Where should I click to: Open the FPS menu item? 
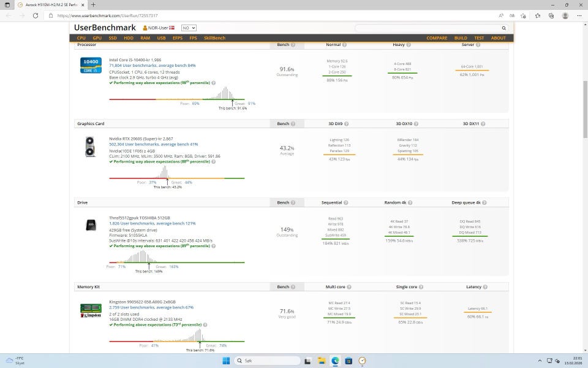click(193, 38)
